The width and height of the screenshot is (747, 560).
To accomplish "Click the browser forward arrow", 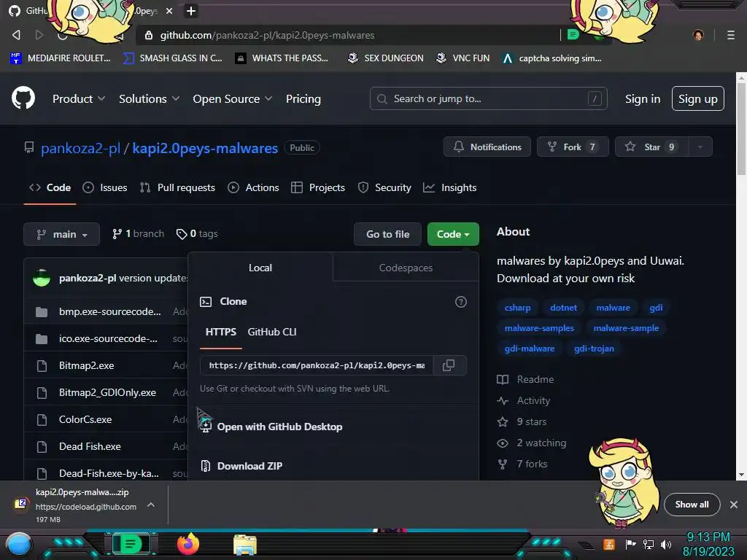I will click(39, 35).
